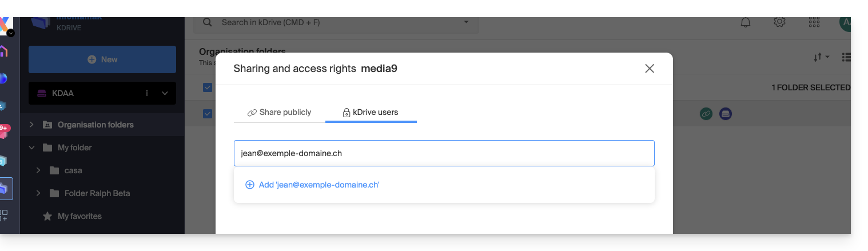
Task: Click the green share link badge
Action: pos(706,114)
